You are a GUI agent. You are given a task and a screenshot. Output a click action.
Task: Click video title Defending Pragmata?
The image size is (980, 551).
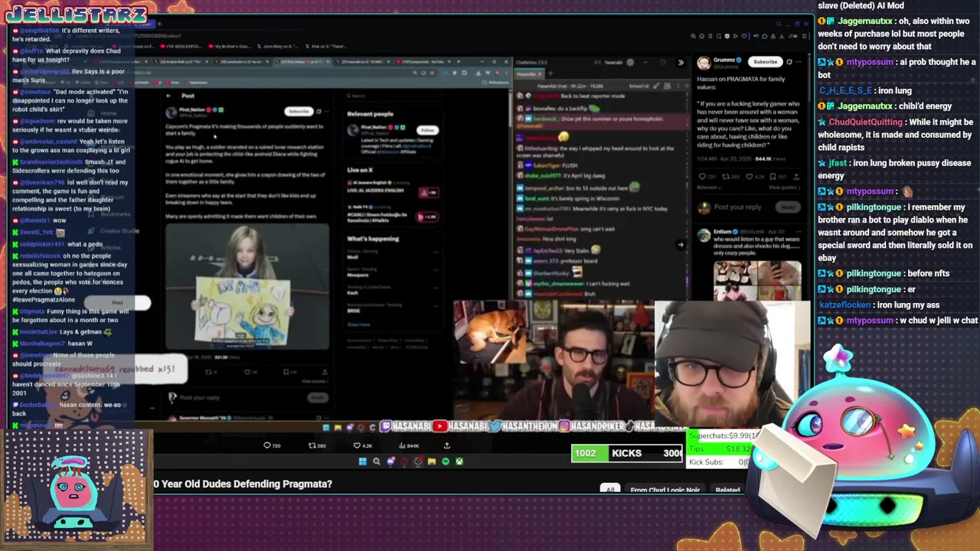pos(243,484)
